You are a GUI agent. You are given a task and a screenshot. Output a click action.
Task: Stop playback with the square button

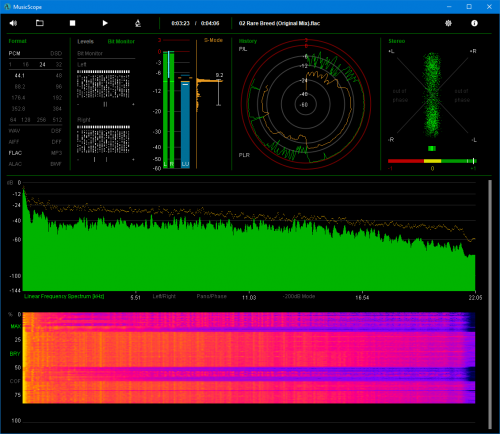point(72,23)
